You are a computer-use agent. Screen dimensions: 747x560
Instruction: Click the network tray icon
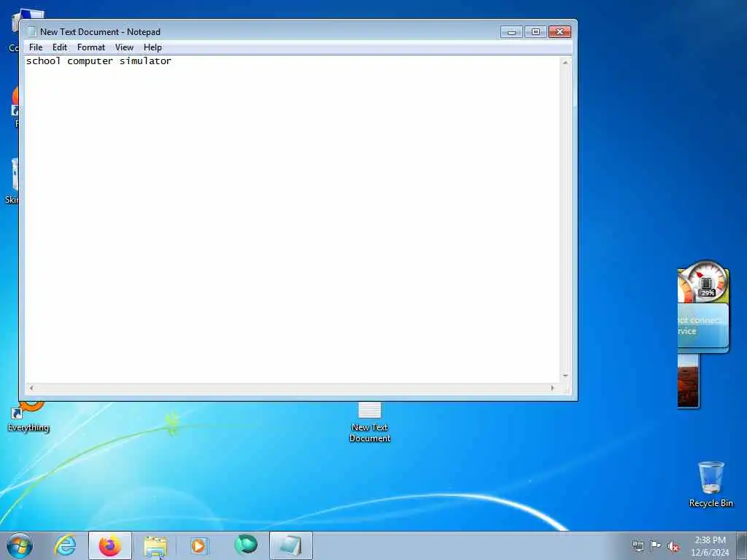[638, 546]
